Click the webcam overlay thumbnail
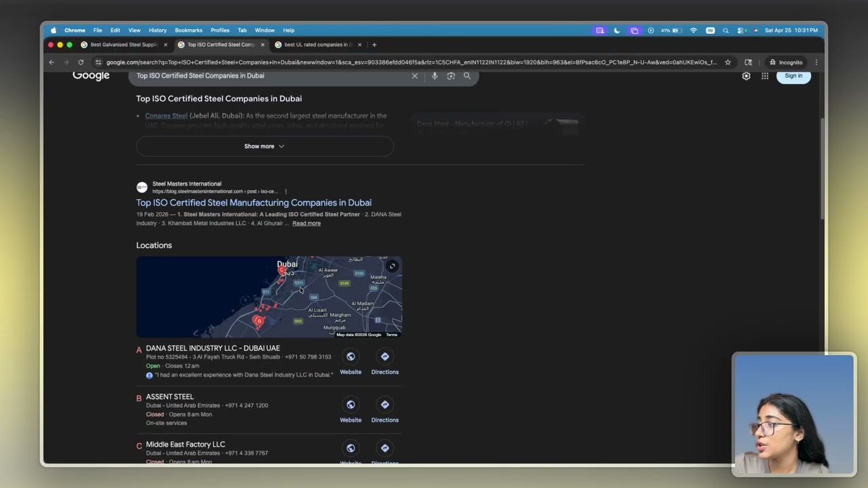 coord(794,414)
